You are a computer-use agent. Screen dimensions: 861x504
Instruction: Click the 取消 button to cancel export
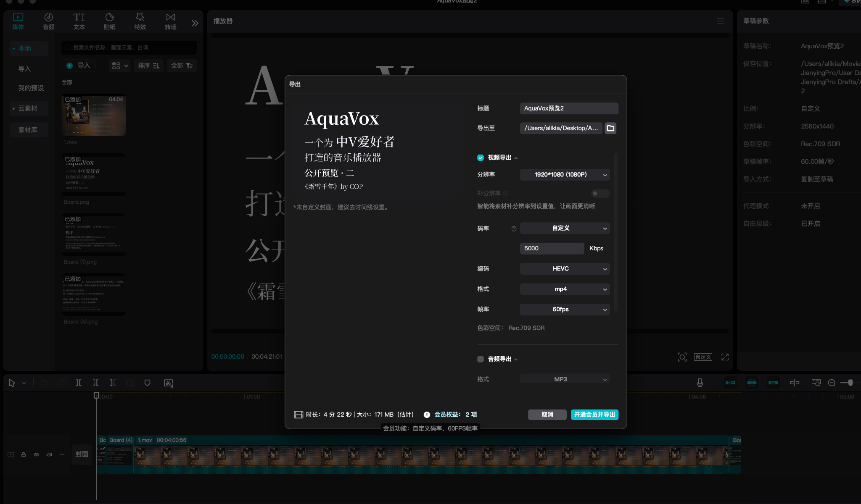pos(547,415)
